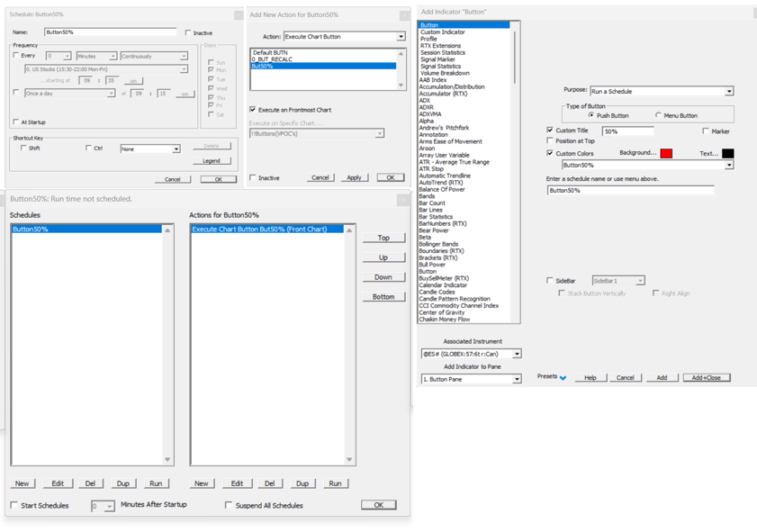Click the schedule Name text field
This screenshot has width=757, height=532.
click(110, 32)
